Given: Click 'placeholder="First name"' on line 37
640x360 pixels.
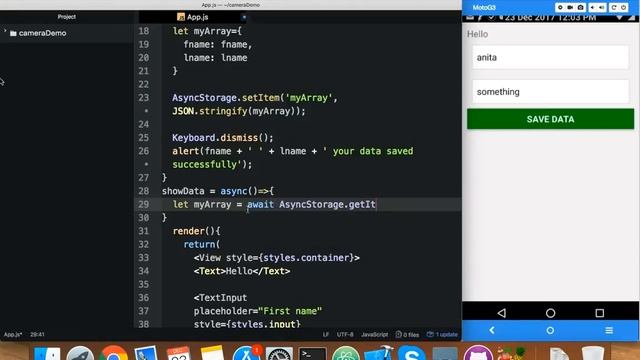Looking at the screenshot, I should tap(258, 311).
